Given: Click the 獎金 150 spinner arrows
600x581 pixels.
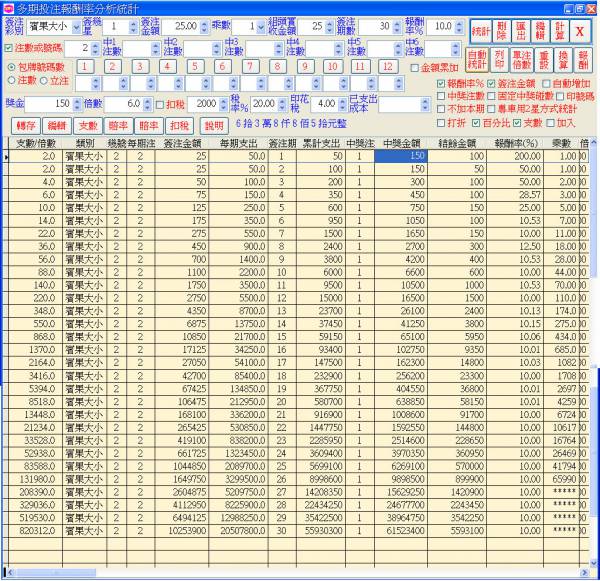Looking at the screenshot, I should pos(77,104).
